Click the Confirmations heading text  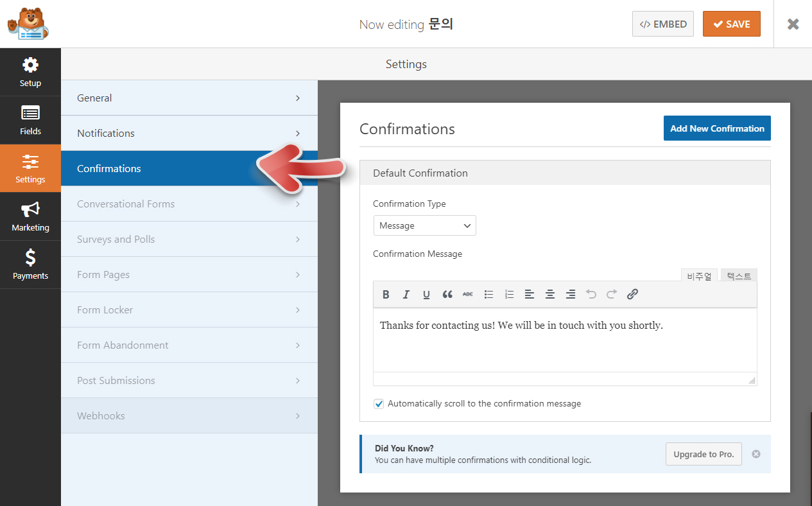pyautogui.click(x=407, y=129)
